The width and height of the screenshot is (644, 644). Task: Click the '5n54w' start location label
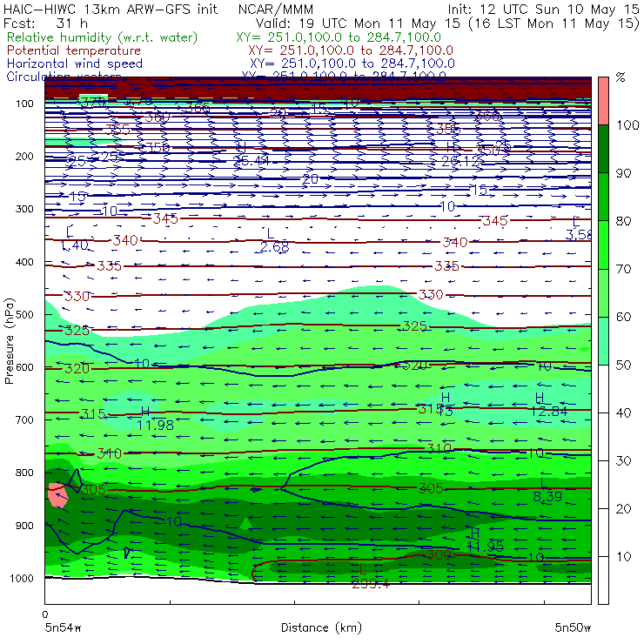[64, 627]
